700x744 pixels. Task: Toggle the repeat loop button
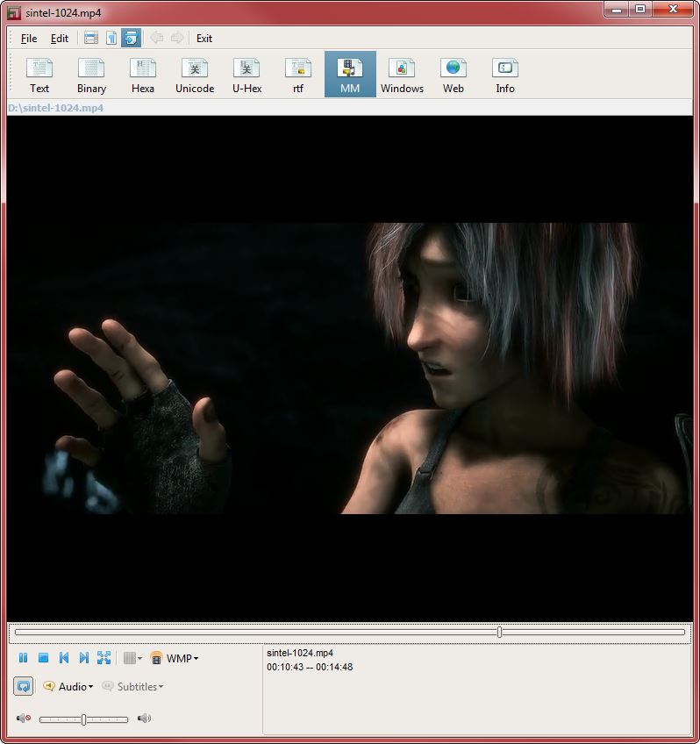(23, 686)
